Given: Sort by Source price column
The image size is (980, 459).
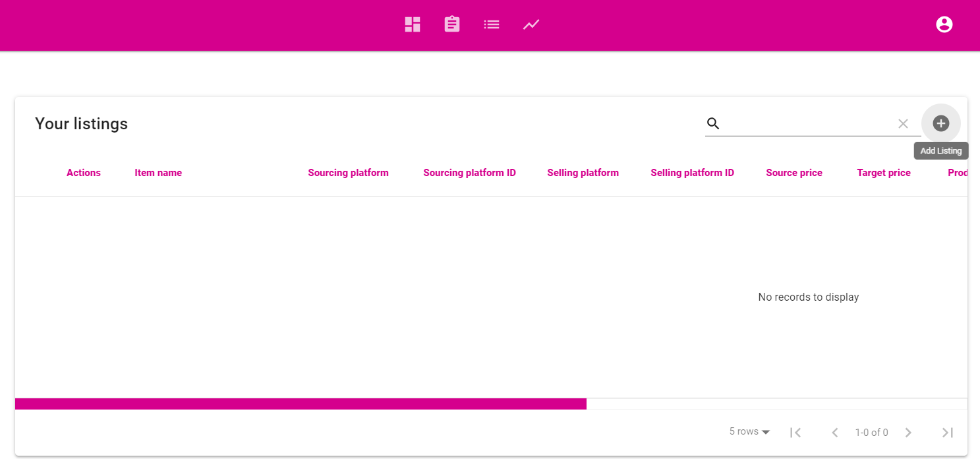Looking at the screenshot, I should click(x=794, y=173).
